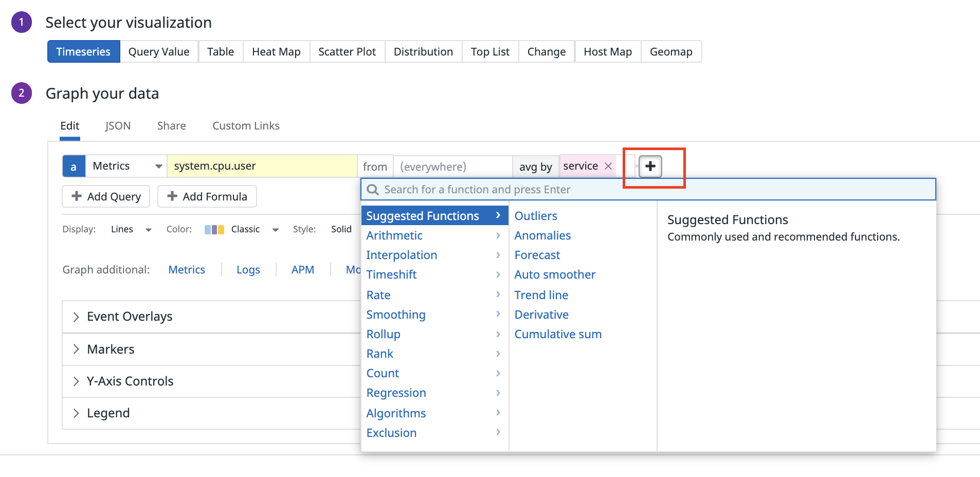Click the query letter 'a' badge
980x477 pixels.
(x=74, y=167)
